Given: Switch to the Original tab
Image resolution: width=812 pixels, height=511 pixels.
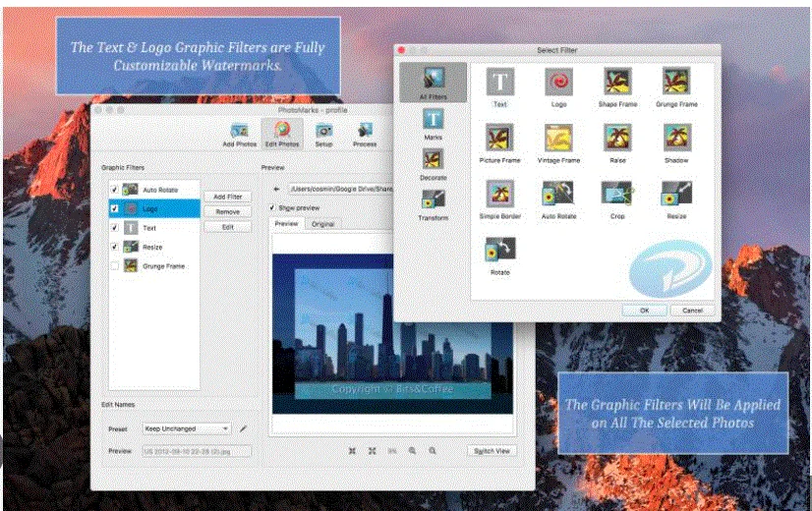Looking at the screenshot, I should (x=322, y=224).
